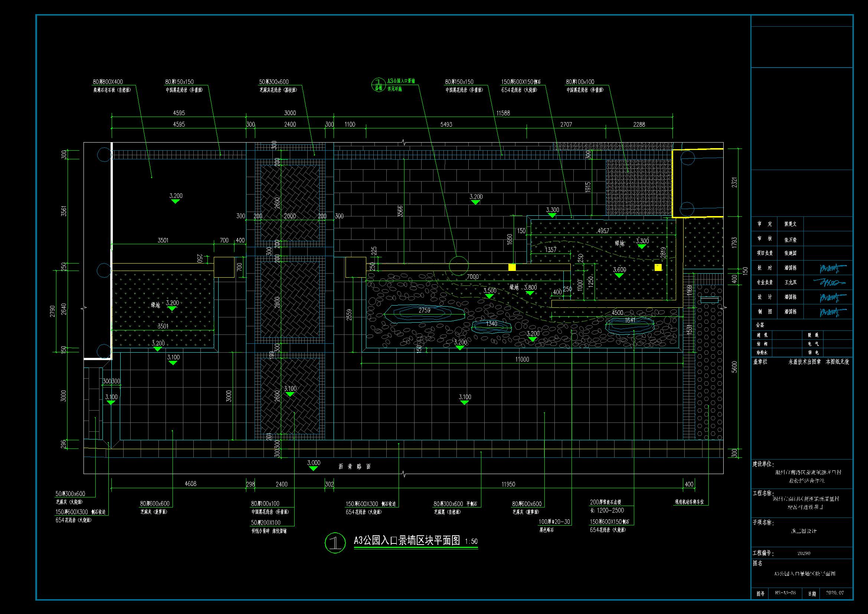Select the 3.000 elevation marker on asphalt road
This screenshot has width=868, height=614.
point(314,466)
